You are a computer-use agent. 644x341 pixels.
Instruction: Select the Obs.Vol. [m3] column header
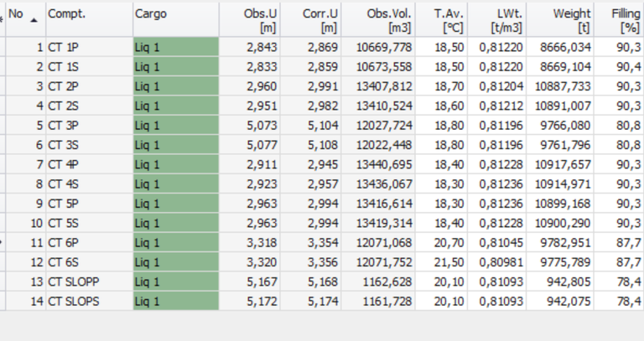(x=379, y=20)
